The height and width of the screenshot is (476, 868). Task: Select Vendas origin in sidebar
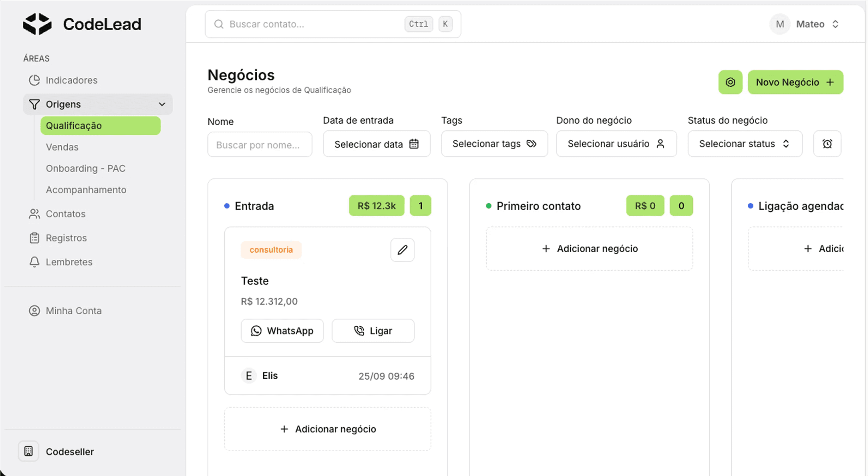(x=62, y=147)
